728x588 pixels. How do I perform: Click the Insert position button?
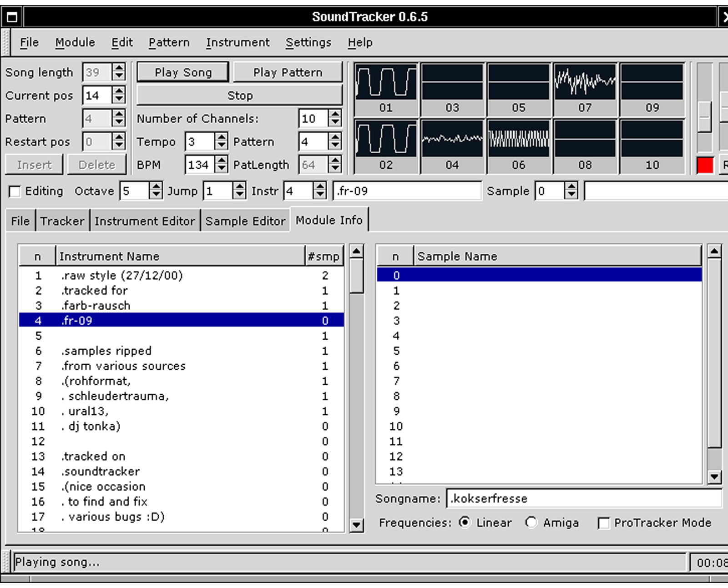(35, 165)
